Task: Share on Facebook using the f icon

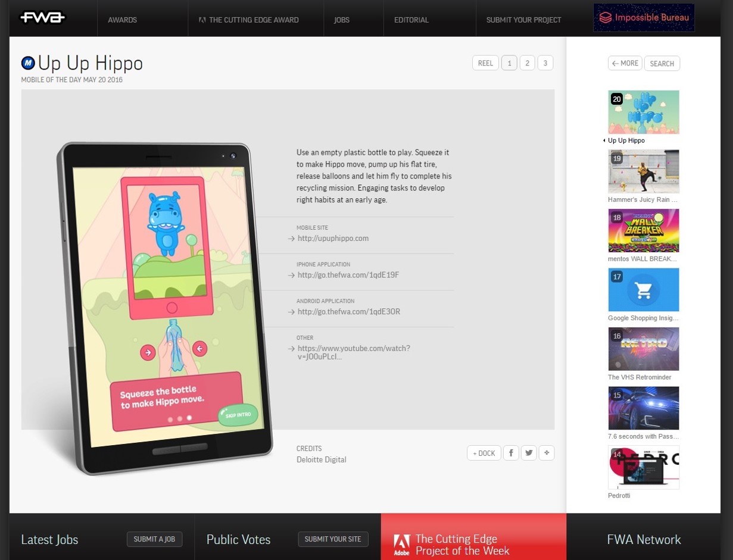Action: [511, 453]
